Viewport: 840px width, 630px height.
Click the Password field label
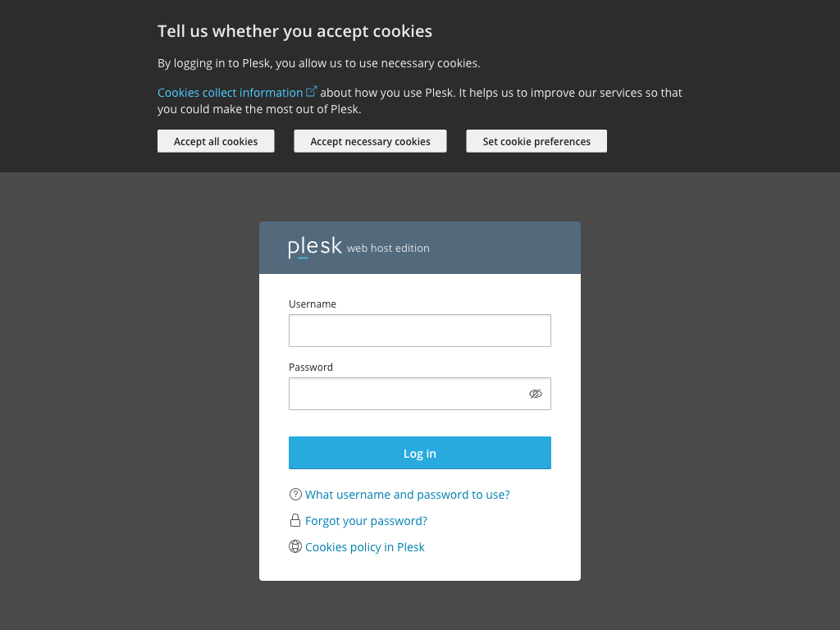pyautogui.click(x=311, y=367)
